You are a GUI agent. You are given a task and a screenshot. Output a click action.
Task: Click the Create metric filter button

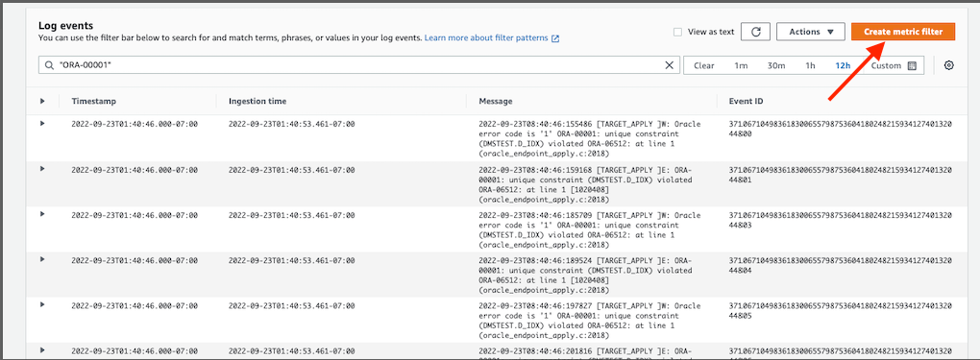[903, 32]
